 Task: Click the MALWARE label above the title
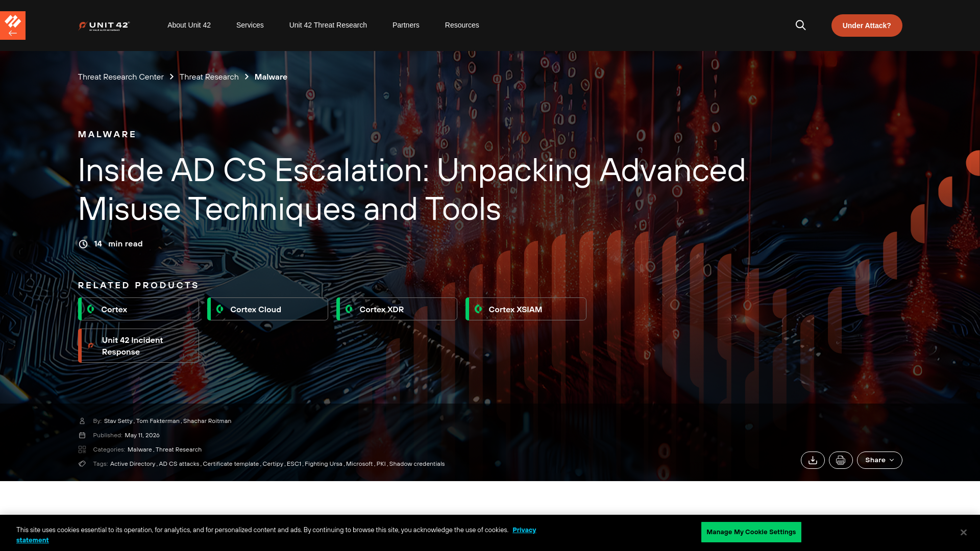pyautogui.click(x=107, y=134)
